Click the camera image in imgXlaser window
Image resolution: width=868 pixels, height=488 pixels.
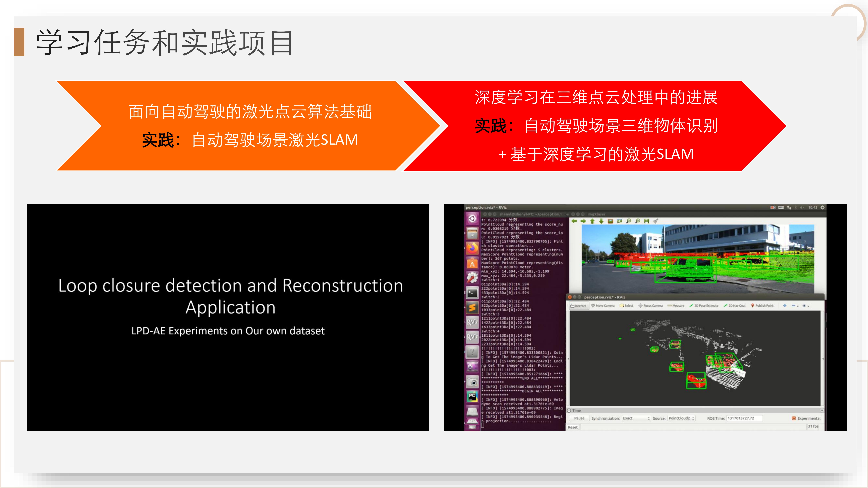pyautogui.click(x=698, y=259)
